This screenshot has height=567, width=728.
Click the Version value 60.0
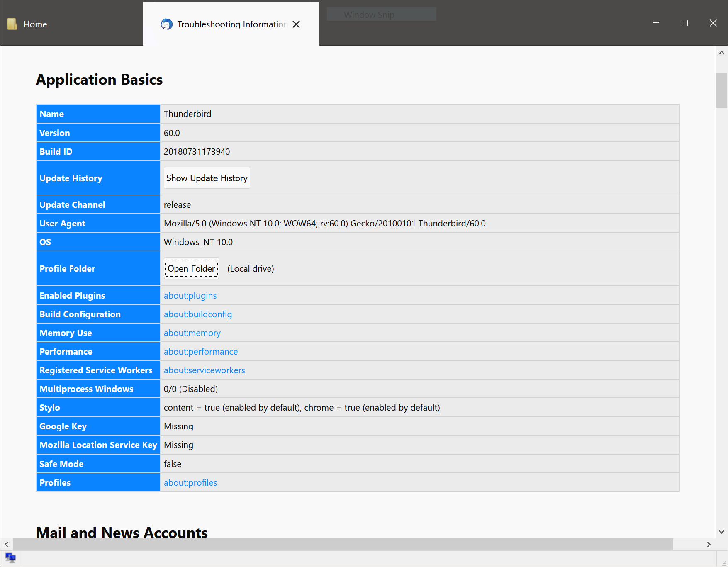(x=172, y=133)
